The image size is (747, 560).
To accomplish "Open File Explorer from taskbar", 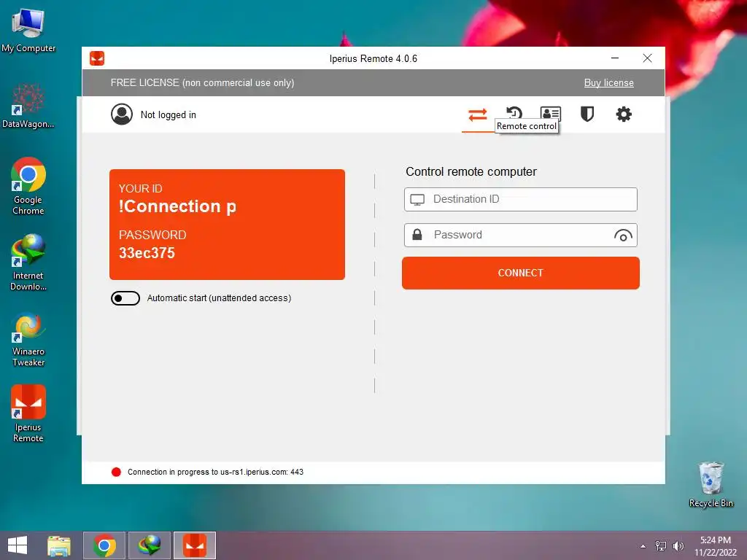I will (59, 545).
